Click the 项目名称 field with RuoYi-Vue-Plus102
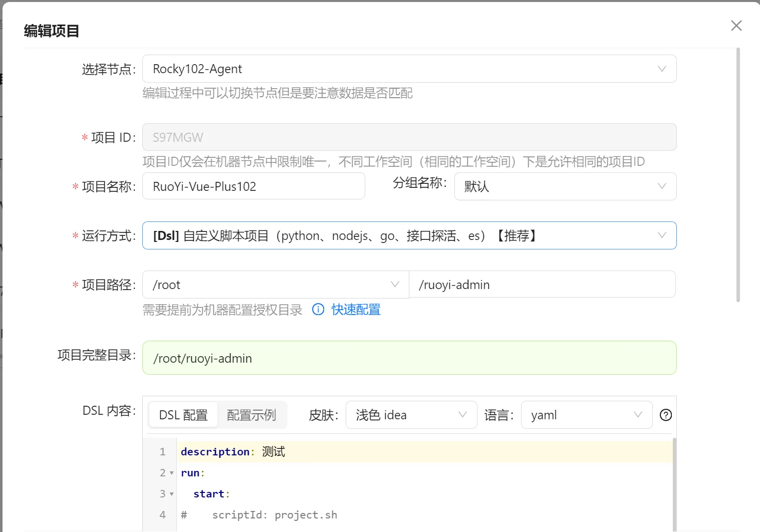 (x=254, y=186)
